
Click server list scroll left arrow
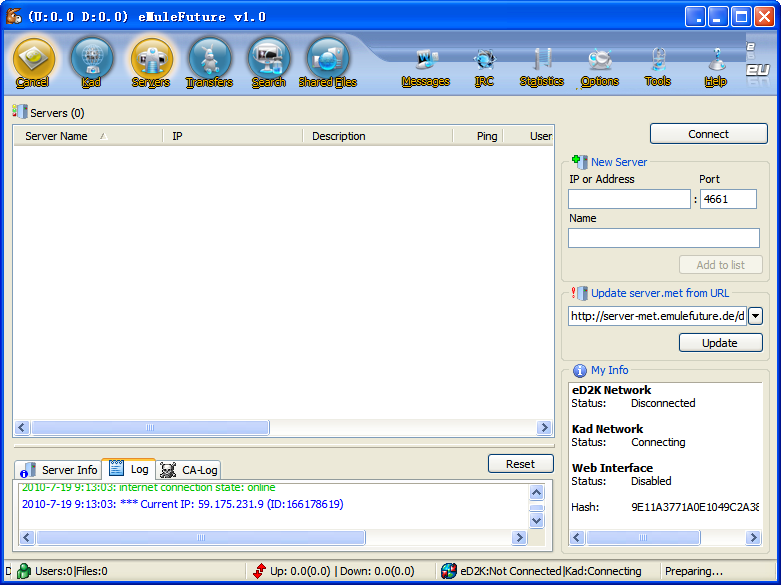[x=21, y=428]
